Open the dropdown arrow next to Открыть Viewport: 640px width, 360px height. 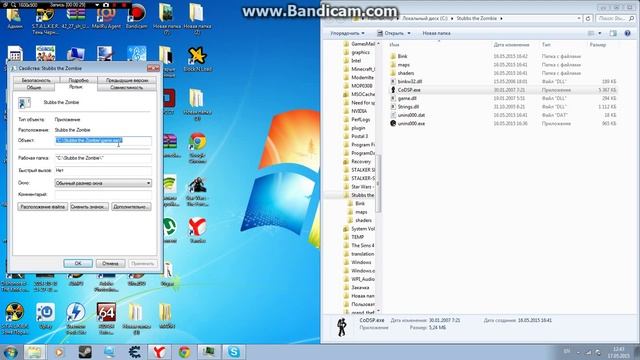click(x=409, y=33)
